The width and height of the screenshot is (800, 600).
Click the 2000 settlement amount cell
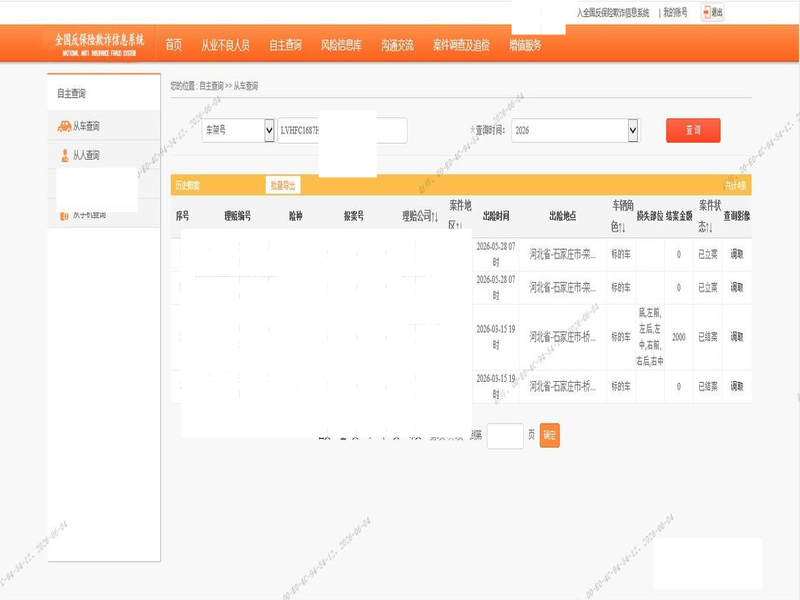pyautogui.click(x=679, y=337)
